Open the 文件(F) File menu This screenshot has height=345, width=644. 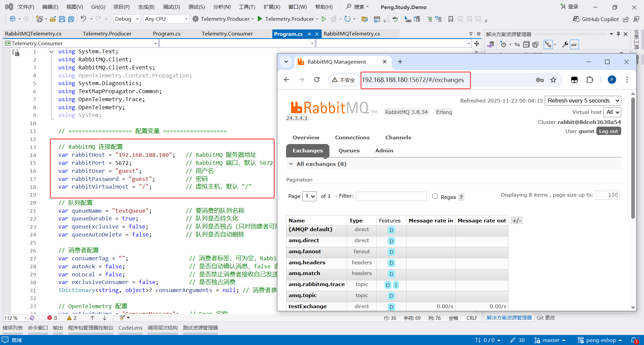[x=26, y=7]
